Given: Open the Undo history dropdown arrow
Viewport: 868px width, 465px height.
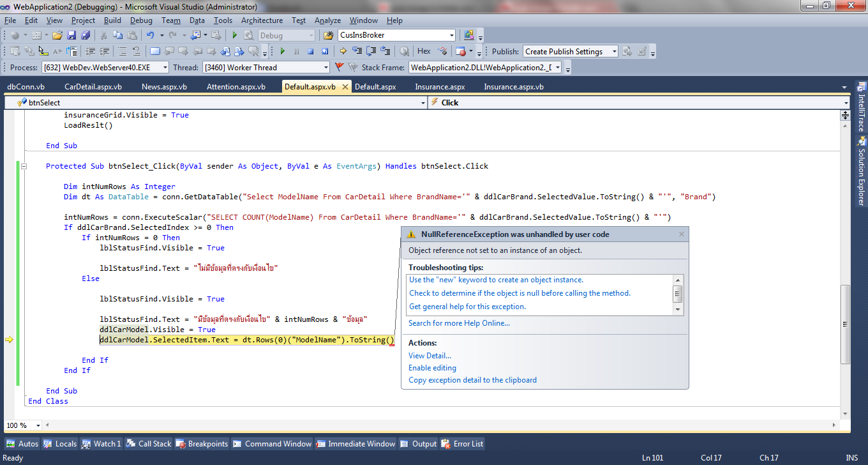Looking at the screenshot, I should (x=162, y=35).
